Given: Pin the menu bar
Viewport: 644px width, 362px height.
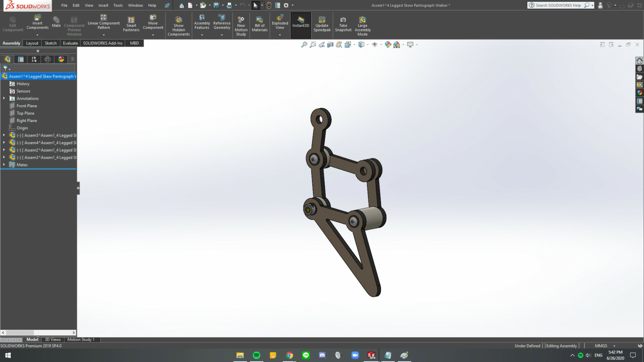Looking at the screenshot, I should [167, 5].
